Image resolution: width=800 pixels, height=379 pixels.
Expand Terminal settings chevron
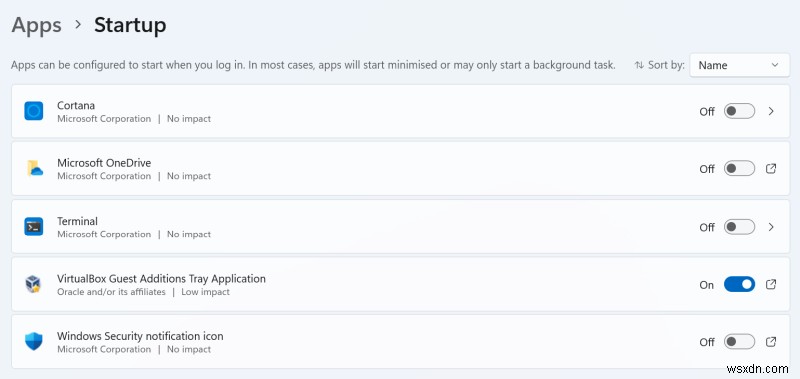tap(771, 226)
